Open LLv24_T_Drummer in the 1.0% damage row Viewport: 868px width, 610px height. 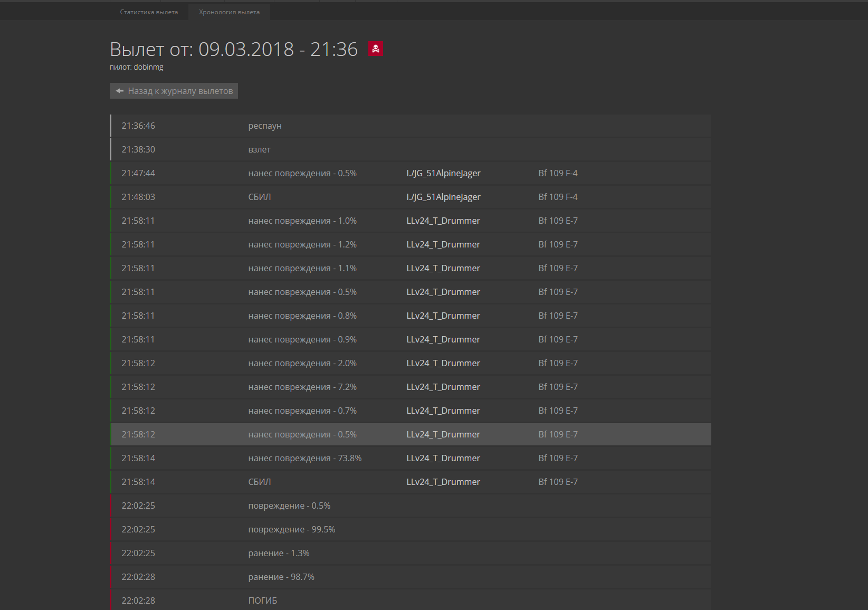(443, 221)
